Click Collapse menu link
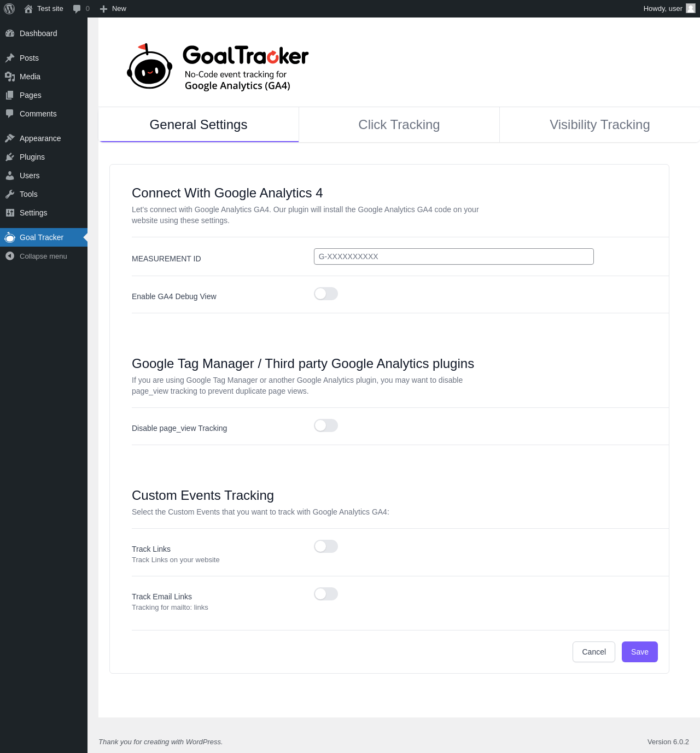 pyautogui.click(x=43, y=256)
